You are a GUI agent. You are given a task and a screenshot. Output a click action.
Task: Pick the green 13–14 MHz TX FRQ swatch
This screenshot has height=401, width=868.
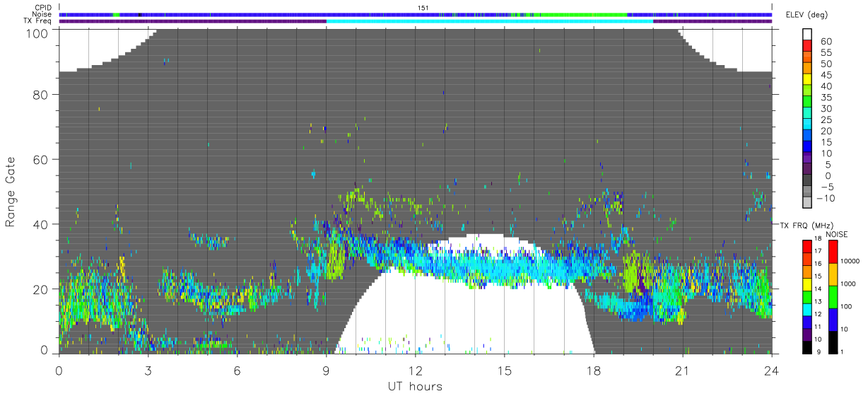pyautogui.click(x=807, y=296)
